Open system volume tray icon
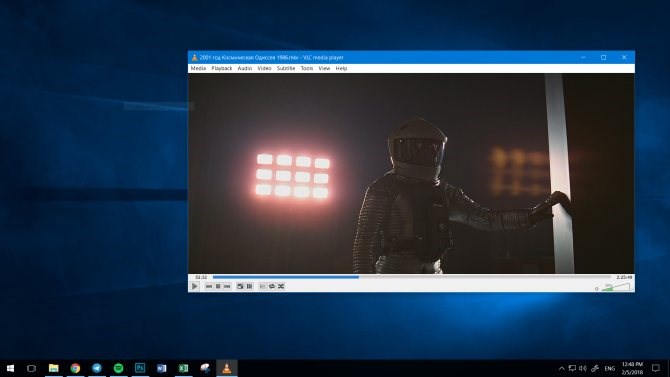 583,368
